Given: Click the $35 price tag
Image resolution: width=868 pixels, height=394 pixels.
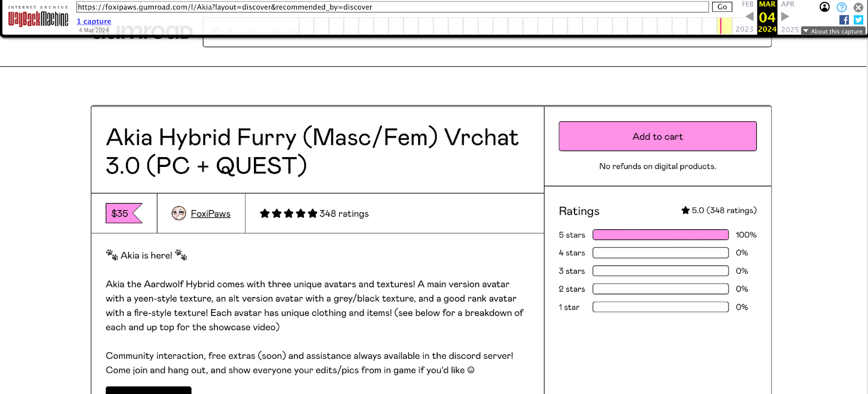Looking at the screenshot, I should pos(124,214).
